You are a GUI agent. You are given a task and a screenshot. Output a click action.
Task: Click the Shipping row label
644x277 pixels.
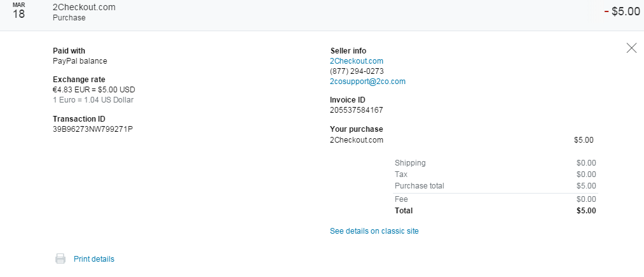(410, 163)
